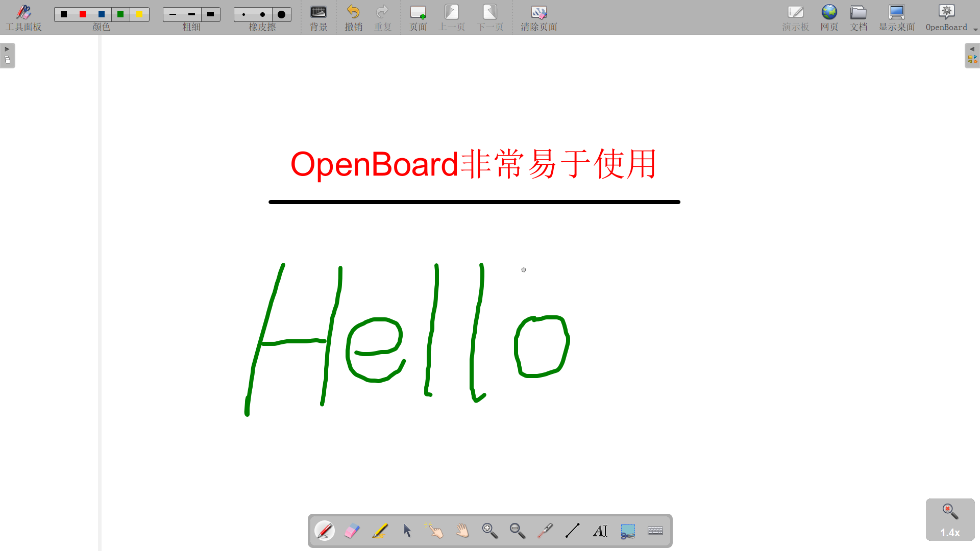
Task: Select the blue pen color
Action: tap(102, 14)
